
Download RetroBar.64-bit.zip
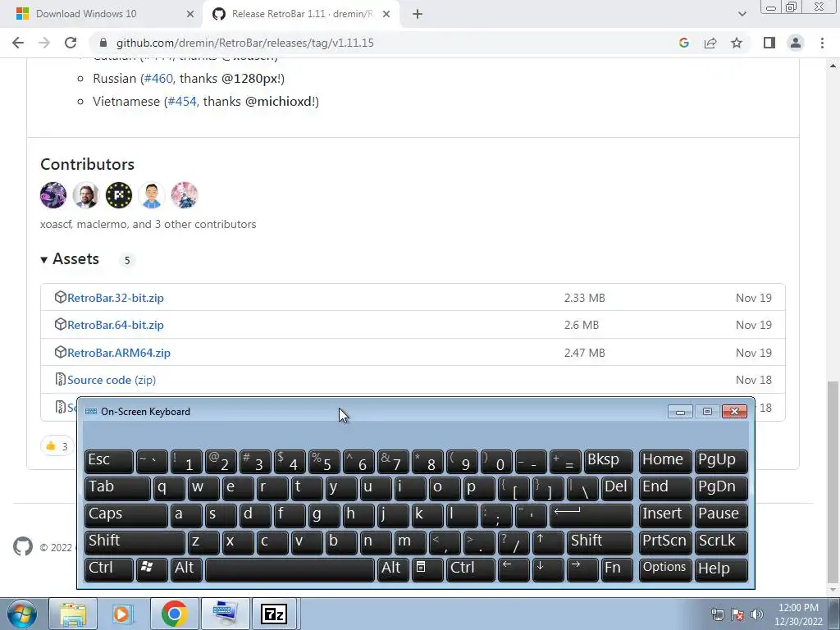click(115, 325)
